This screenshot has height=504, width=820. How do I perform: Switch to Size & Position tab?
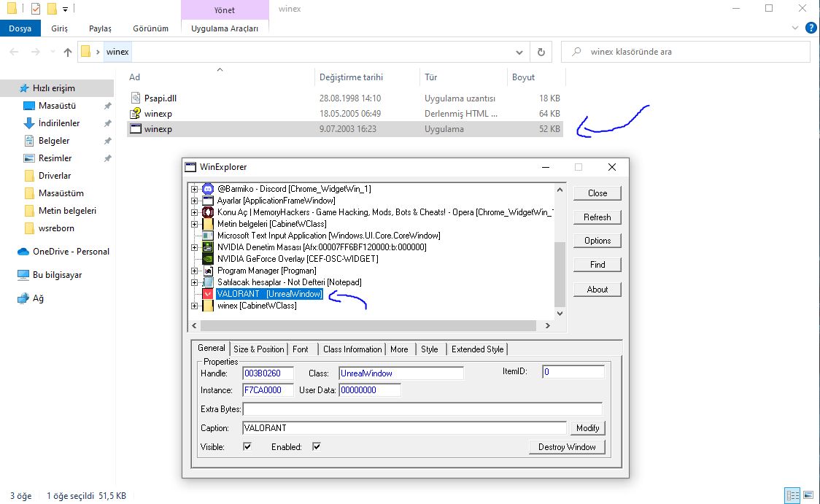(259, 349)
